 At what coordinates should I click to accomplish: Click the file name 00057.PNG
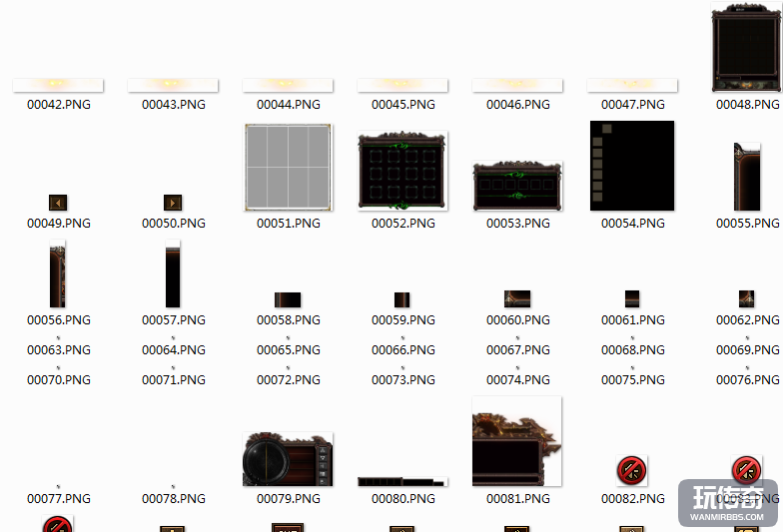click(x=174, y=319)
